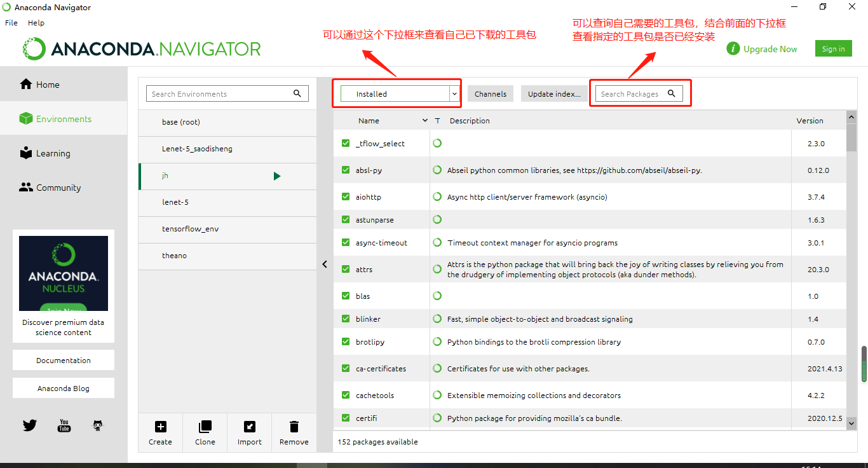
Task: Click the package list scroll-down arrow
Action: tap(851, 423)
